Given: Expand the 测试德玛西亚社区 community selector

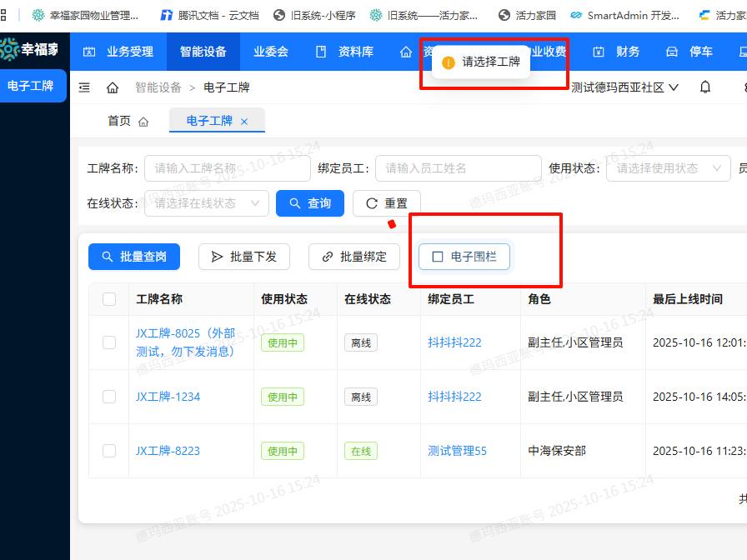Looking at the screenshot, I should tap(634, 87).
